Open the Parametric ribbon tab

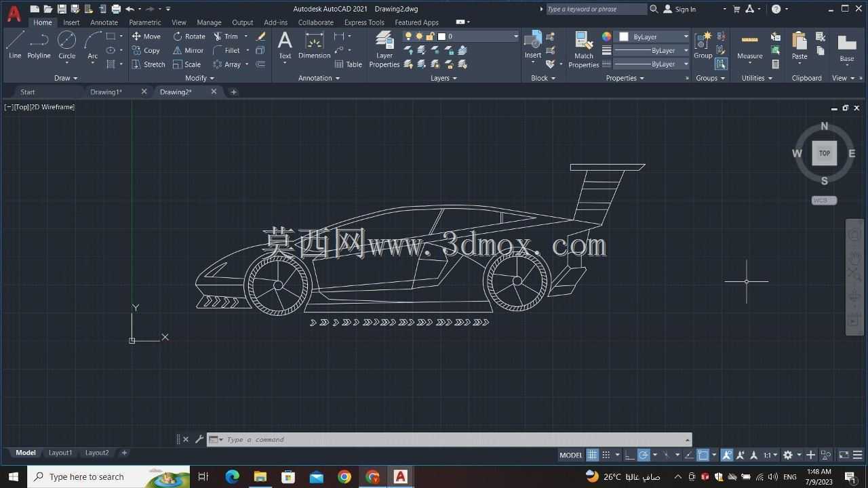145,22
